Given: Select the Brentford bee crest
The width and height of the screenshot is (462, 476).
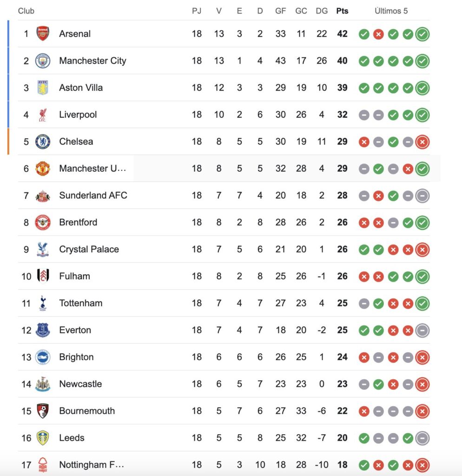Looking at the screenshot, I should click(x=43, y=223).
